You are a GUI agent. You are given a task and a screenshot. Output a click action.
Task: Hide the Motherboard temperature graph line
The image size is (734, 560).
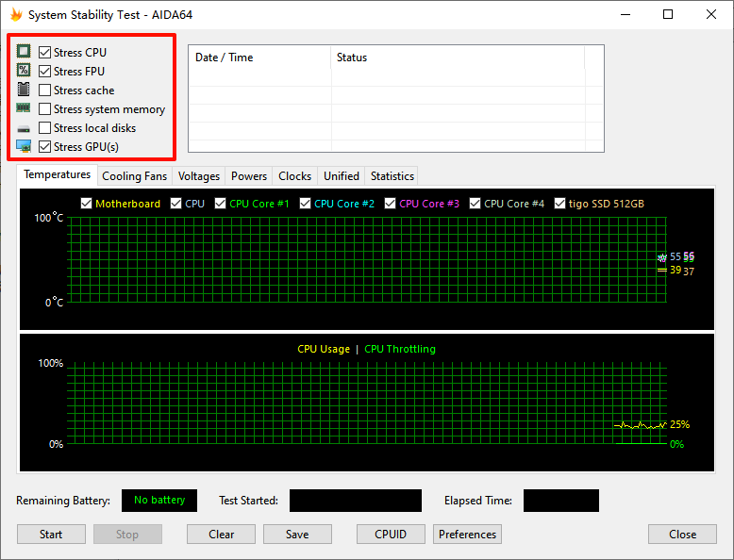coord(86,204)
